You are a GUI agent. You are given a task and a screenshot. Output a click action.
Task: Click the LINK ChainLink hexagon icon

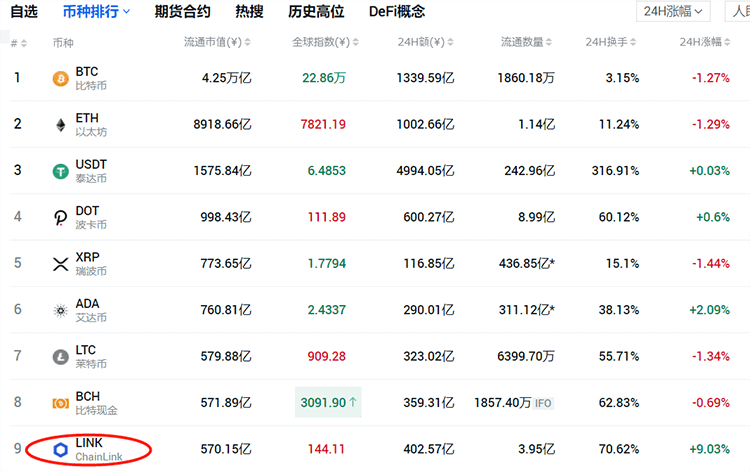pos(60,449)
